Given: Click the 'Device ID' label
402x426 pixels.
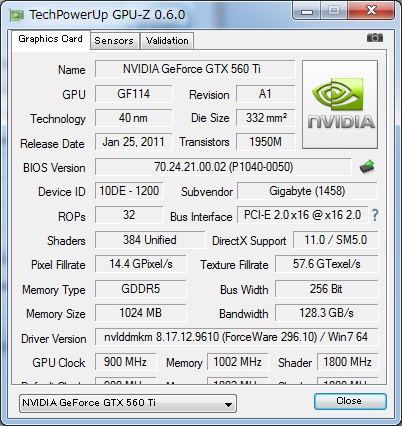Looking at the screenshot, I should pyautogui.click(x=62, y=192).
